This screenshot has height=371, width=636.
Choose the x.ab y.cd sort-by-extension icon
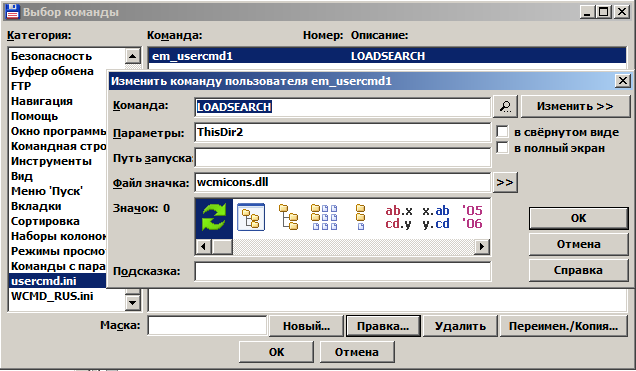[436, 217]
